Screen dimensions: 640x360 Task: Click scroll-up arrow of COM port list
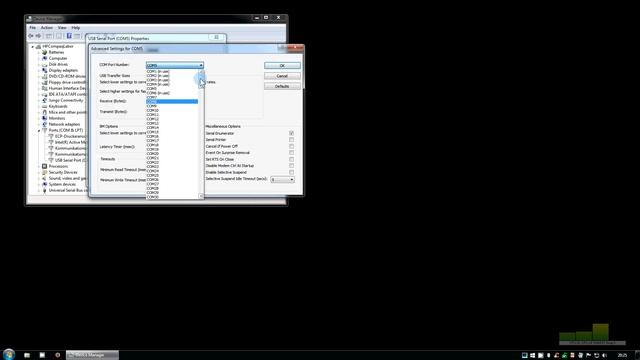point(201,71)
